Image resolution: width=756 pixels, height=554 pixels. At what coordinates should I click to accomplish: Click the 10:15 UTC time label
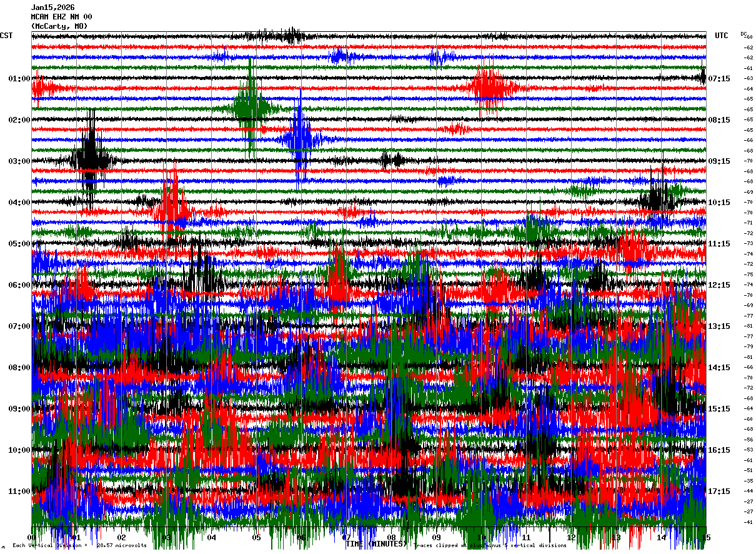(719, 203)
